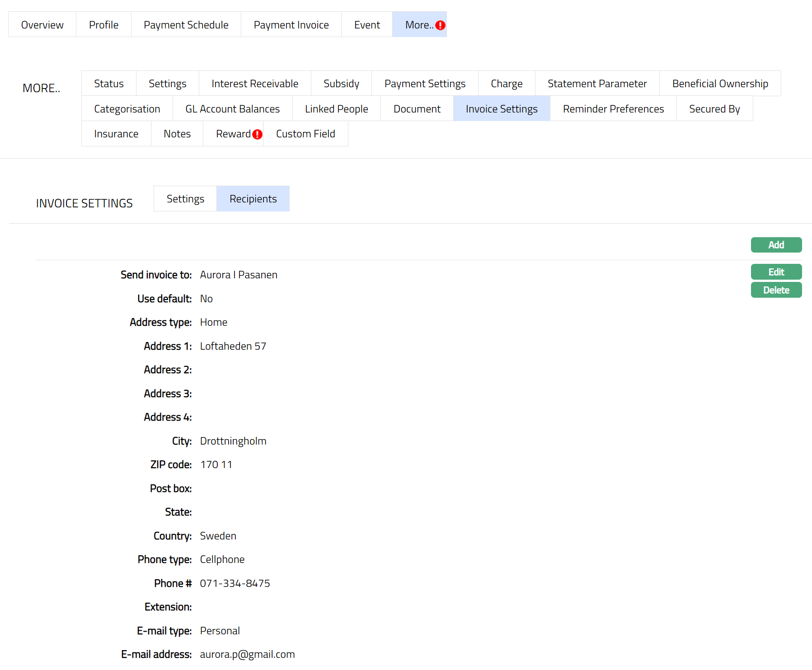
Task: Select the Recipients sub-tab
Action: [x=253, y=199]
